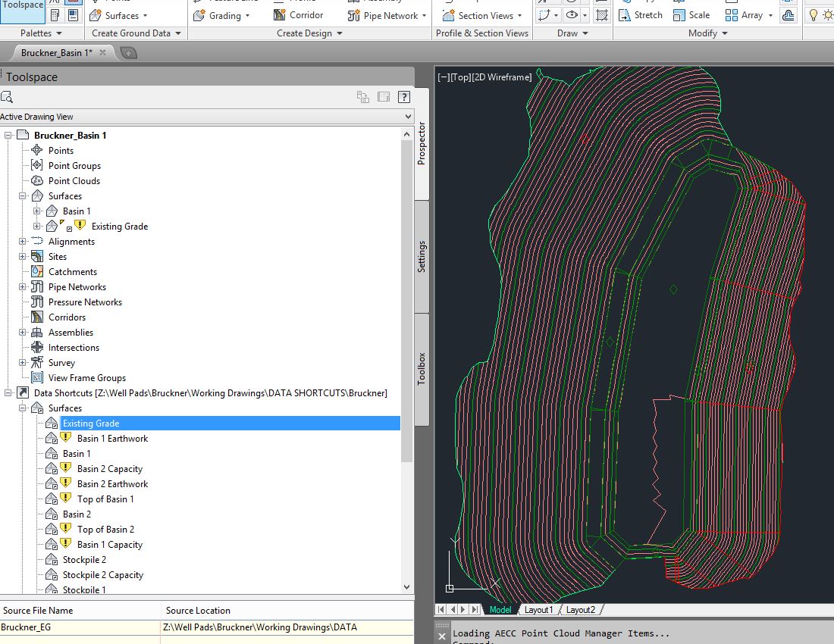Click warning icon beside Existing Grade surface
The image size is (834, 644).
coord(80,225)
